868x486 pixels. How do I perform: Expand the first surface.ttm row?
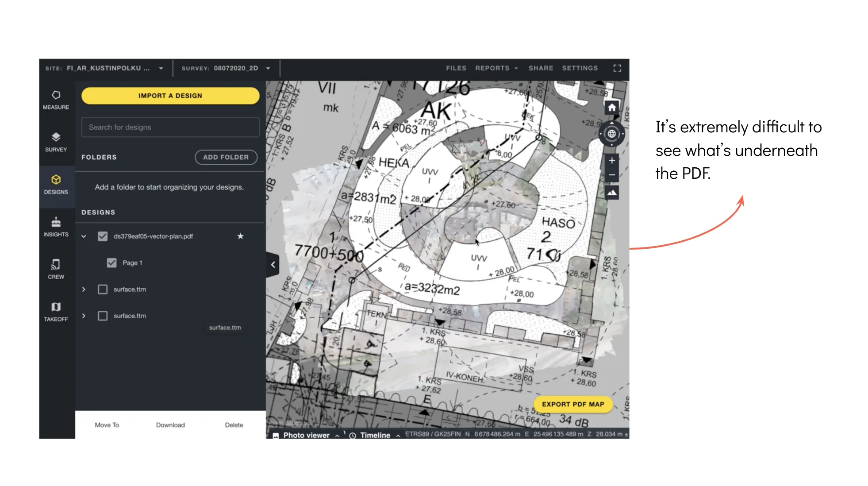click(84, 289)
